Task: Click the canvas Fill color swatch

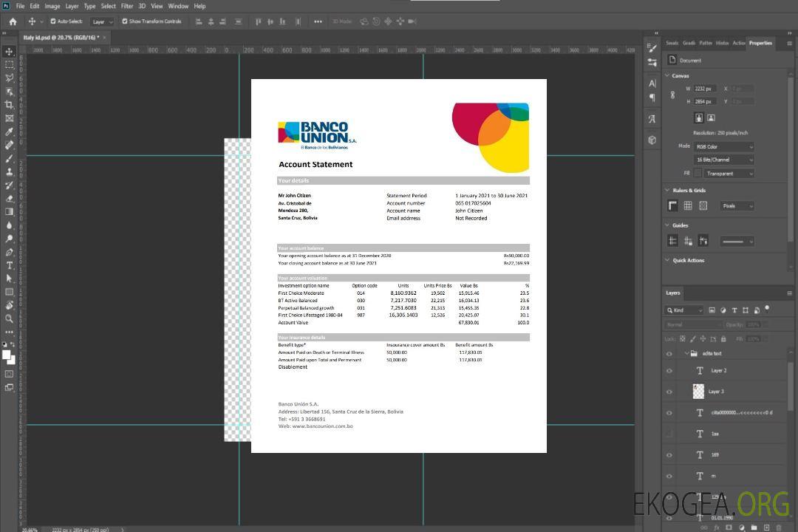Action: (x=698, y=174)
